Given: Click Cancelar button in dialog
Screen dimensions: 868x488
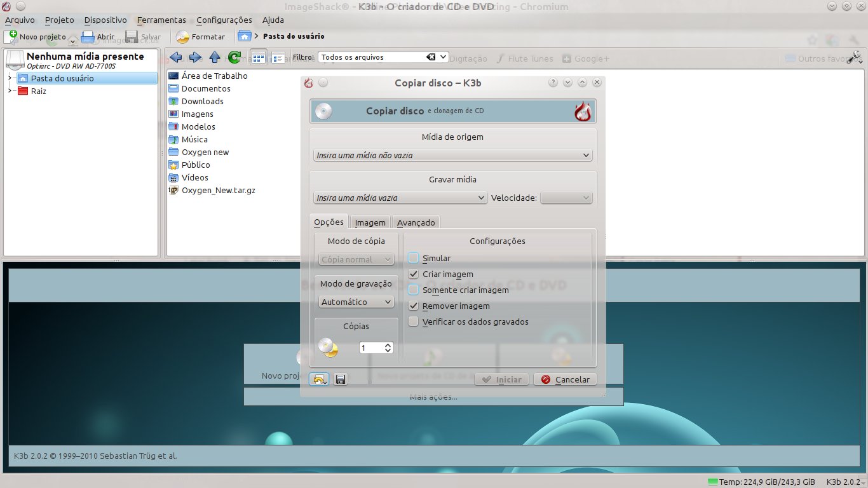Looking at the screenshot, I should tap(566, 379).
